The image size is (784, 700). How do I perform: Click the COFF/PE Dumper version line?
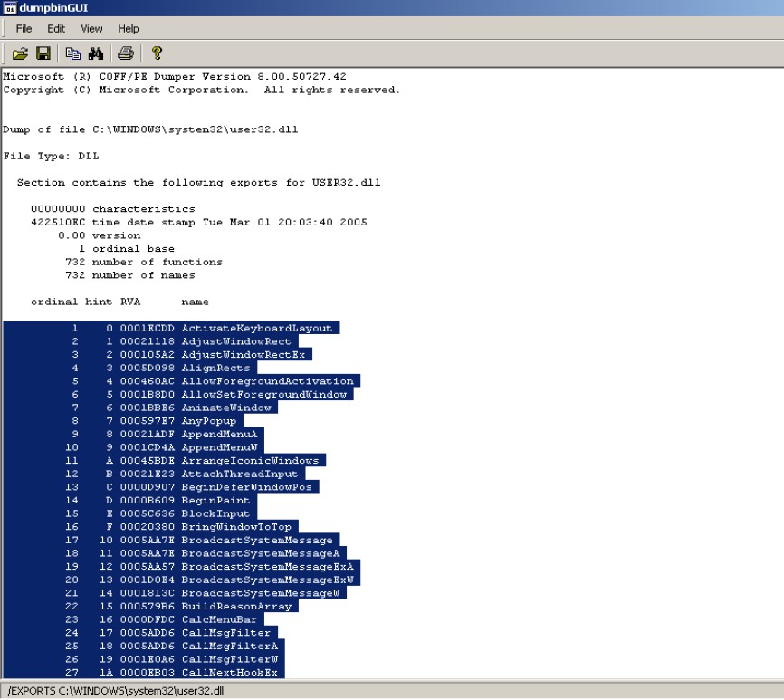[175, 76]
